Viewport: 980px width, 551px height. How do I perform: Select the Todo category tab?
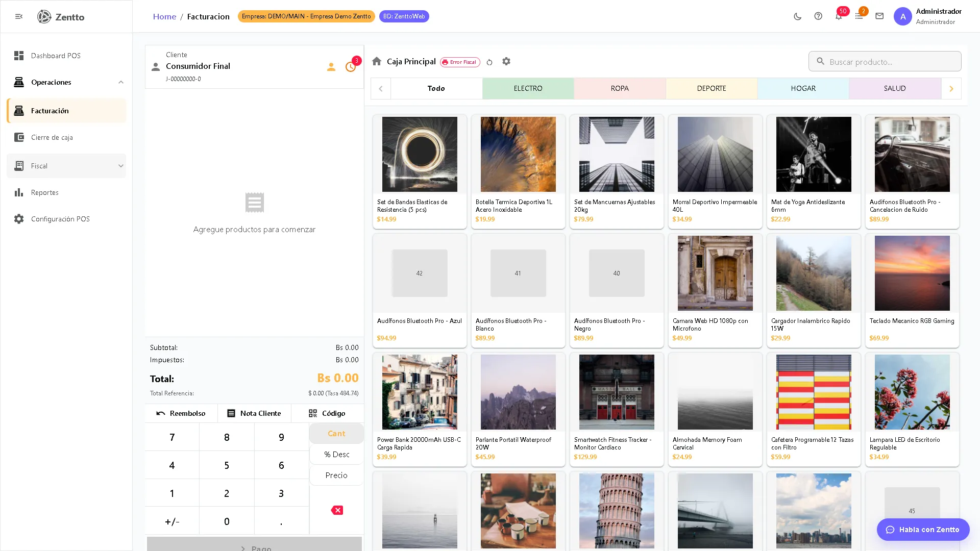pos(436,89)
